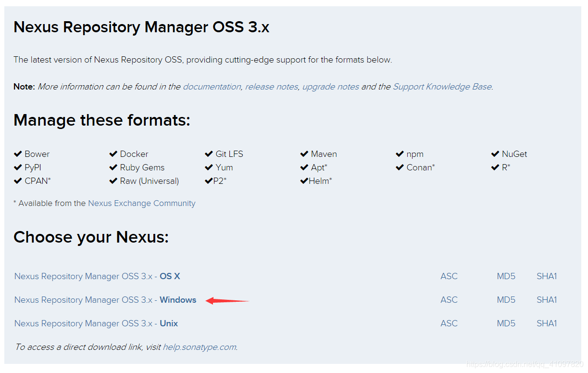
Task: Click the checkmark icon beside npm
Action: (400, 154)
